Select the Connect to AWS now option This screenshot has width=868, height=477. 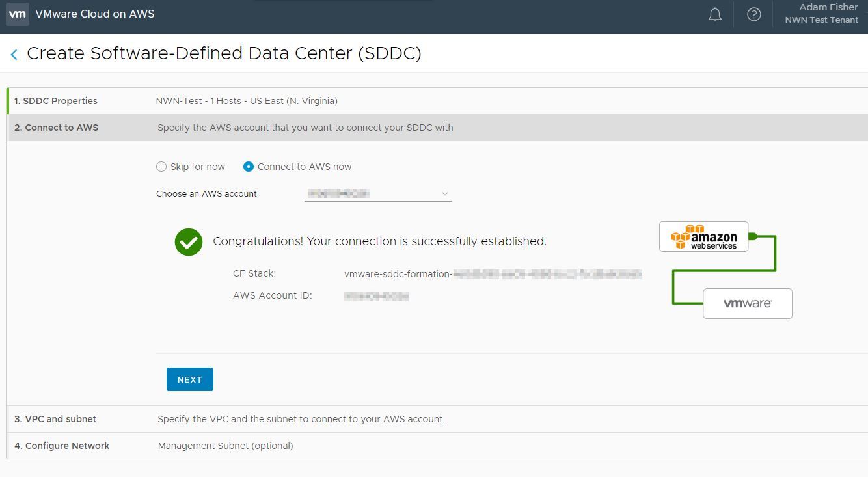pyautogui.click(x=248, y=167)
